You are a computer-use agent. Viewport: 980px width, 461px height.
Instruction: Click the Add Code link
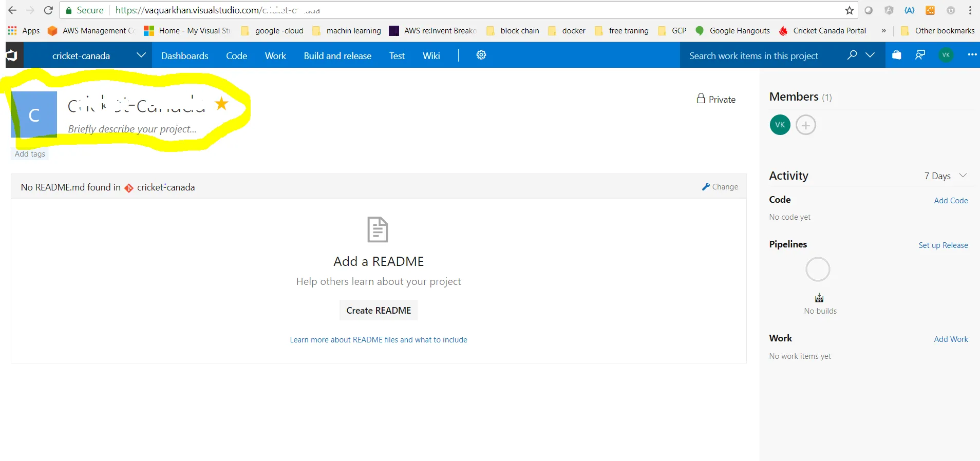(951, 201)
